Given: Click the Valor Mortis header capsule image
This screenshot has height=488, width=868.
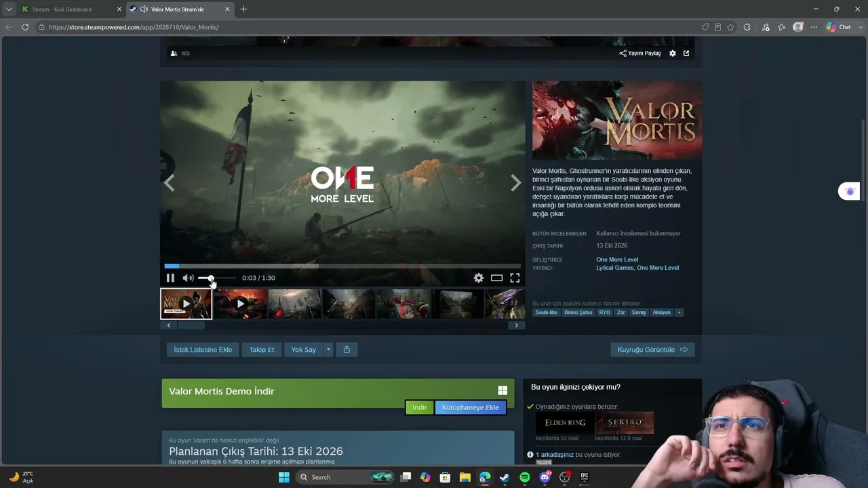Looking at the screenshot, I should coord(617,121).
